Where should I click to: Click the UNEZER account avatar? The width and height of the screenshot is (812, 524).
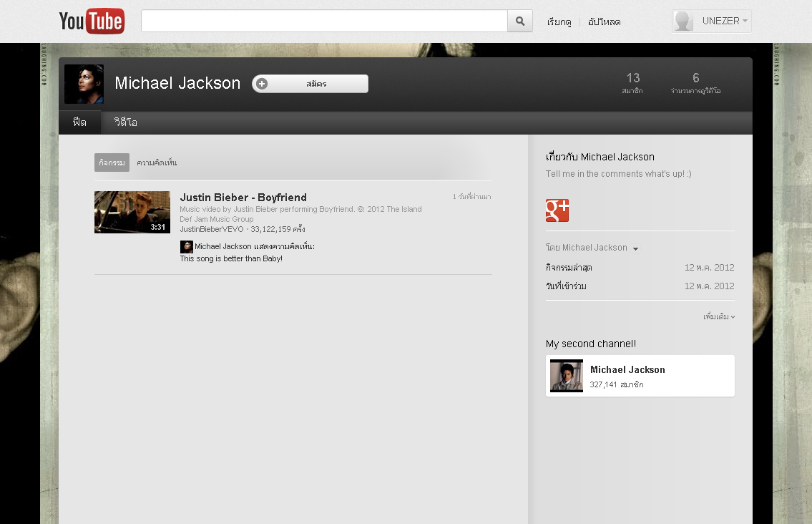(x=683, y=21)
